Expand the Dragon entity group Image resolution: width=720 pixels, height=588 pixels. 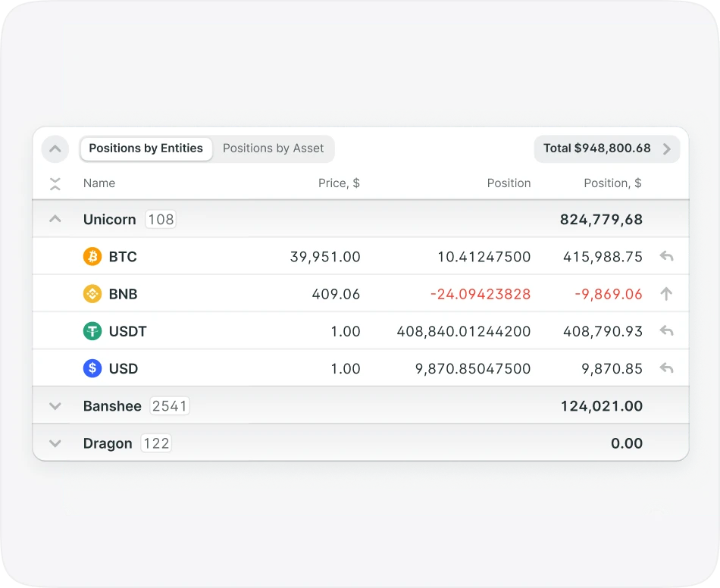[55, 443]
